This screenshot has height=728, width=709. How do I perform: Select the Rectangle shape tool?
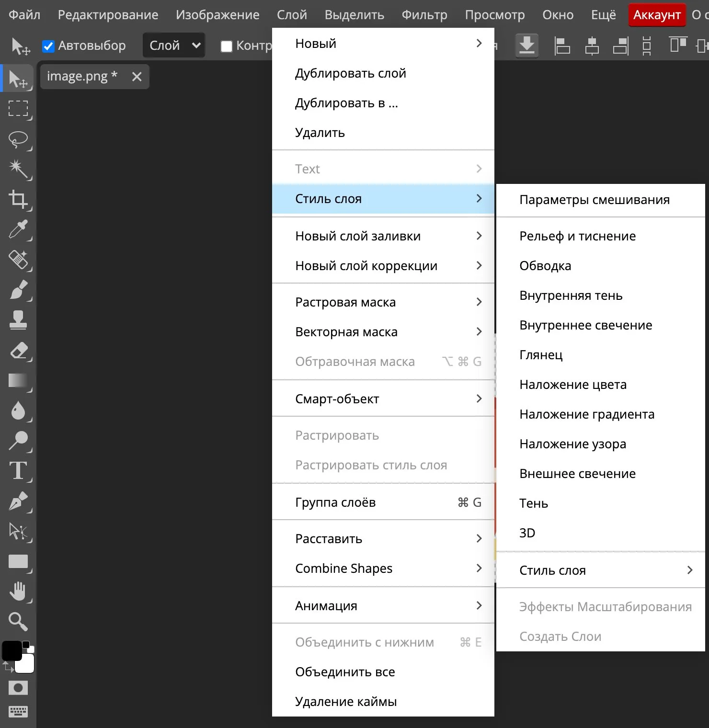point(18,561)
